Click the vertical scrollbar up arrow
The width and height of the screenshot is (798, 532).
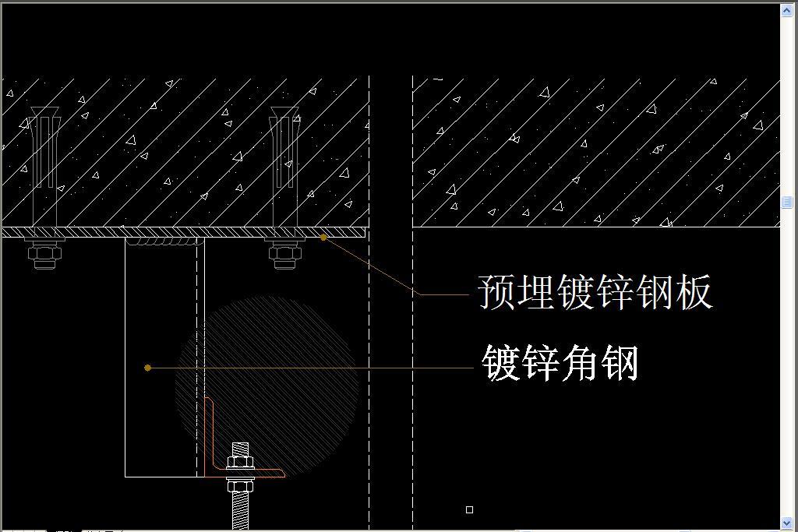click(x=786, y=9)
